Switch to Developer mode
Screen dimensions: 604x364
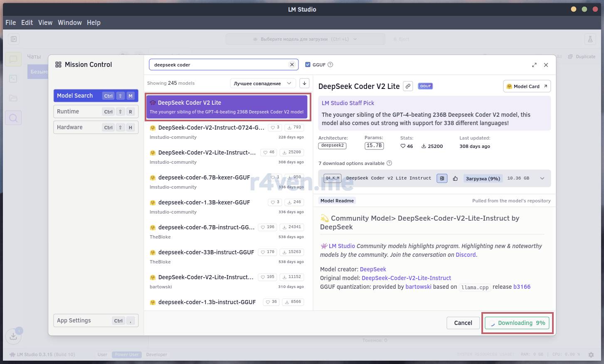pos(156,354)
